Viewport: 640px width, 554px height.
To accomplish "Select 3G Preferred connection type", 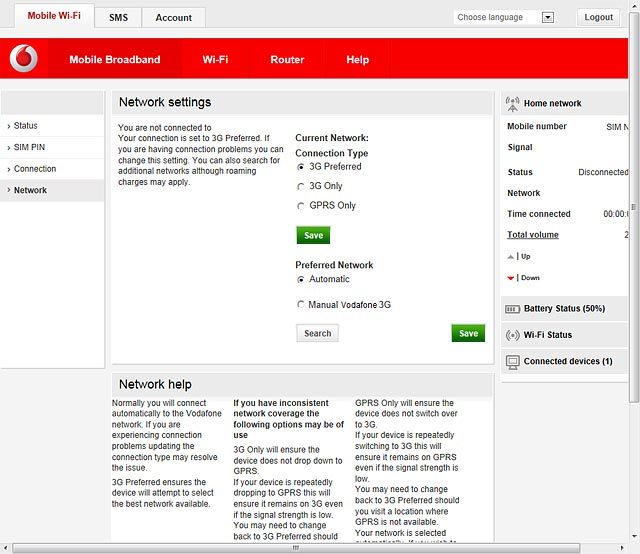I will [x=301, y=167].
